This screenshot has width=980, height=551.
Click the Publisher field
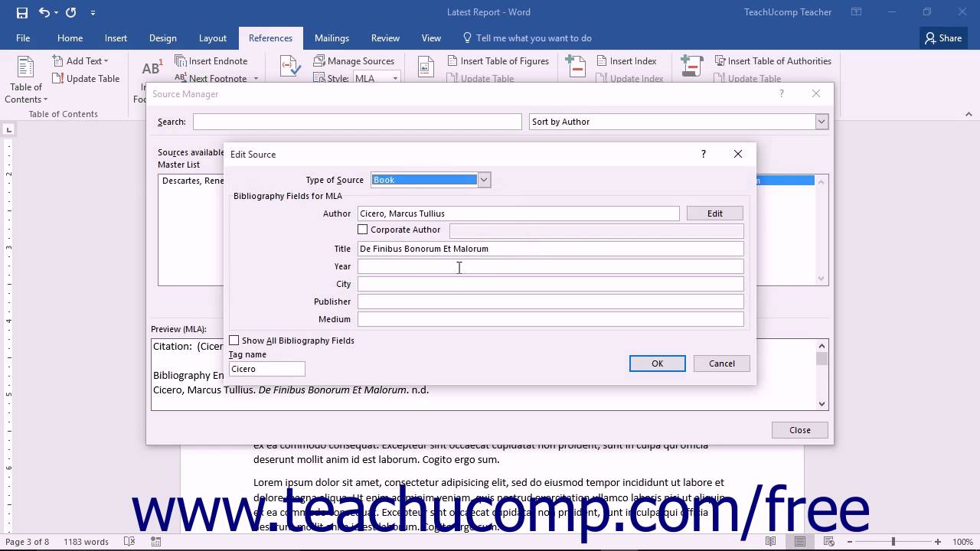click(x=550, y=302)
